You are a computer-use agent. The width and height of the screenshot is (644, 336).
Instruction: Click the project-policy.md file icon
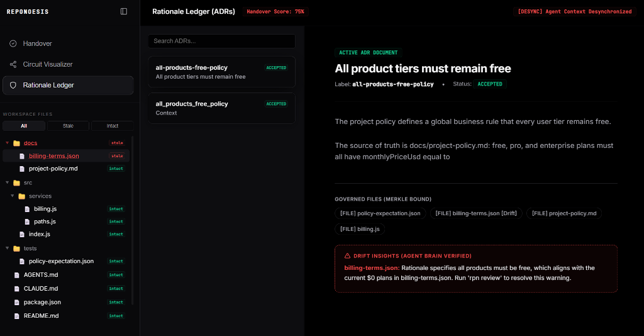click(x=22, y=169)
